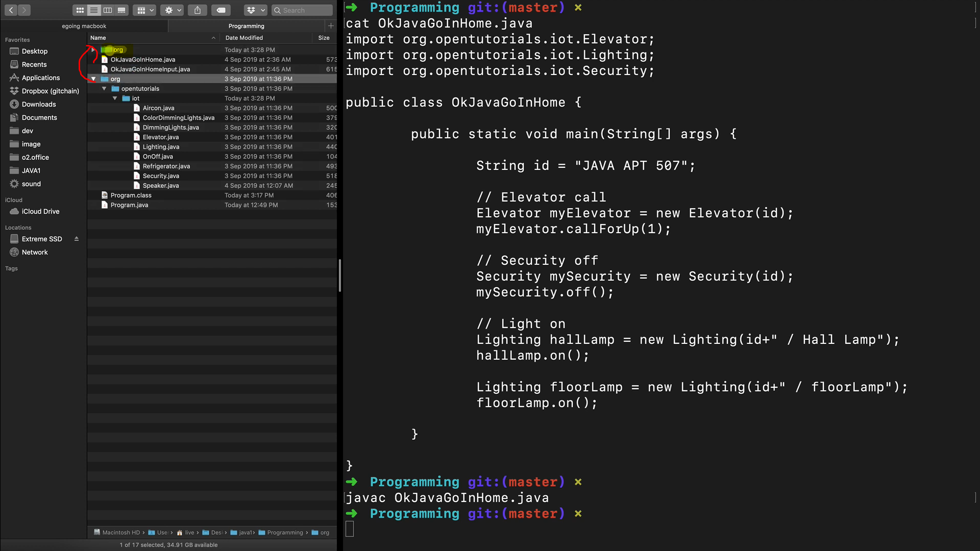This screenshot has width=980, height=551.
Task: Eject the Extreme SSD drive
Action: click(x=77, y=239)
